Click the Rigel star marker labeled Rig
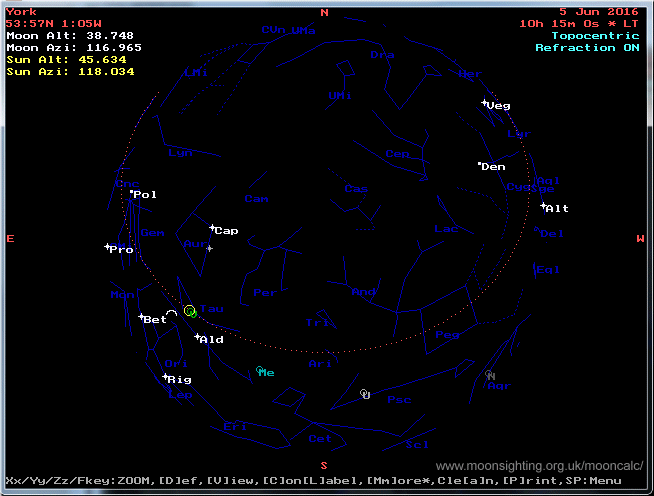Image resolution: width=654 pixels, height=496 pixels. (x=165, y=377)
